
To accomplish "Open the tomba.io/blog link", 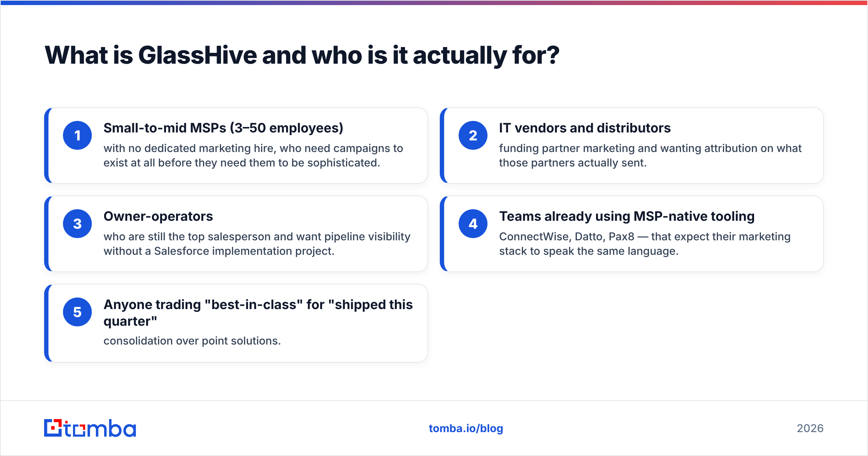I will [x=466, y=428].
